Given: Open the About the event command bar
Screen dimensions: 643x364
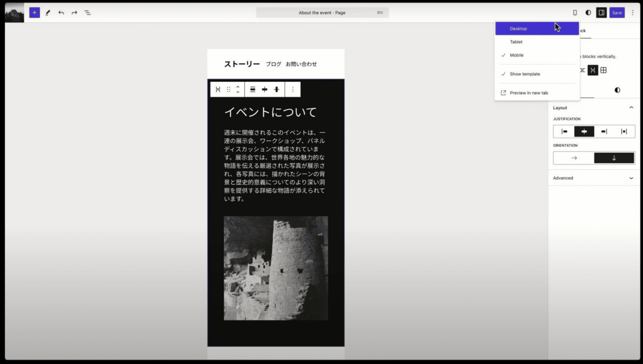Looking at the screenshot, I should click(322, 12).
